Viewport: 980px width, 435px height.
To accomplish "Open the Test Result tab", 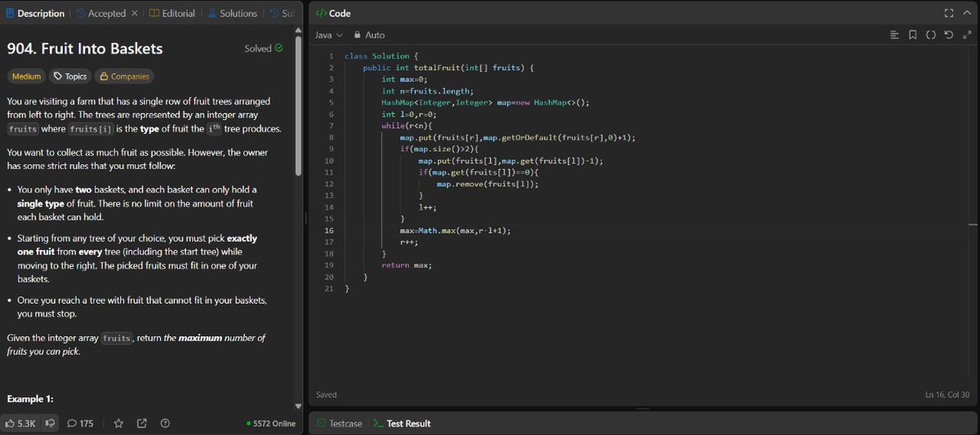I will pyautogui.click(x=402, y=424).
